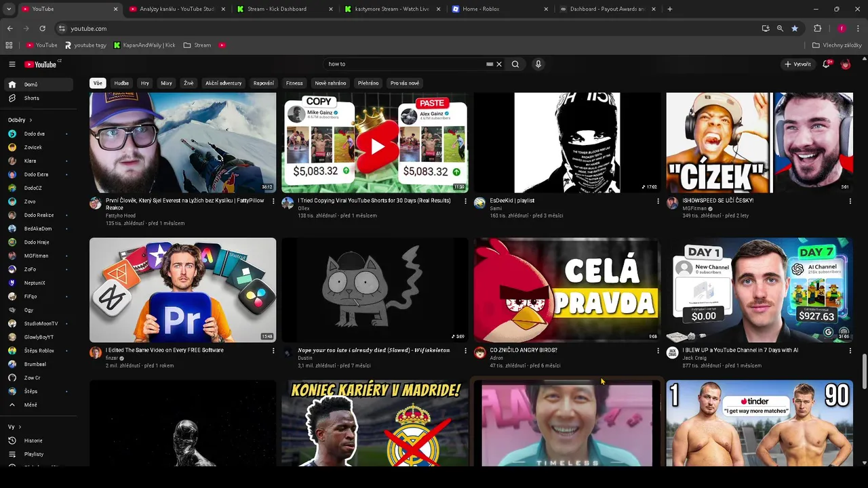Open MGFitman channel in subscriptions
This screenshot has width=868, height=488.
[38, 256]
